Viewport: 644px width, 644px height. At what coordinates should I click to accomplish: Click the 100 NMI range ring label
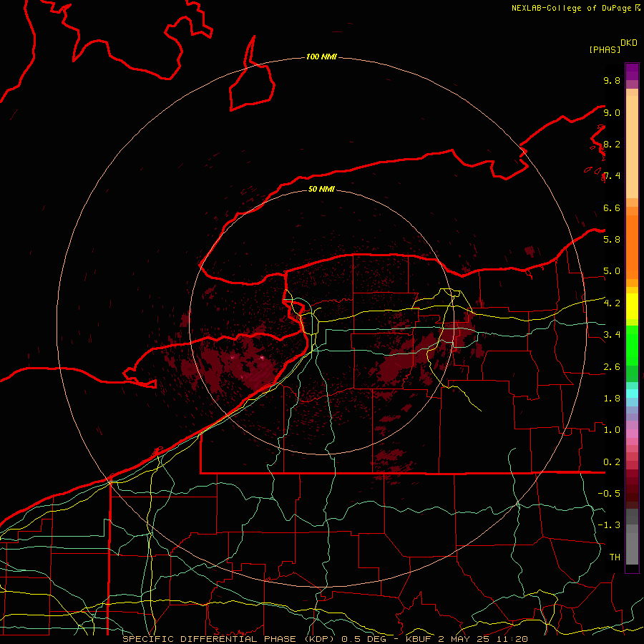point(321,57)
